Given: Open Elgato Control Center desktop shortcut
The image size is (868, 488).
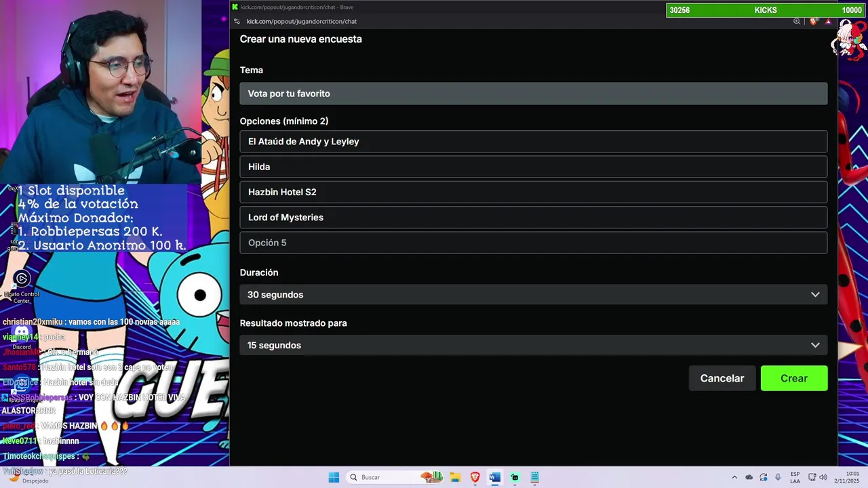Looking at the screenshot, I should click(22, 287).
